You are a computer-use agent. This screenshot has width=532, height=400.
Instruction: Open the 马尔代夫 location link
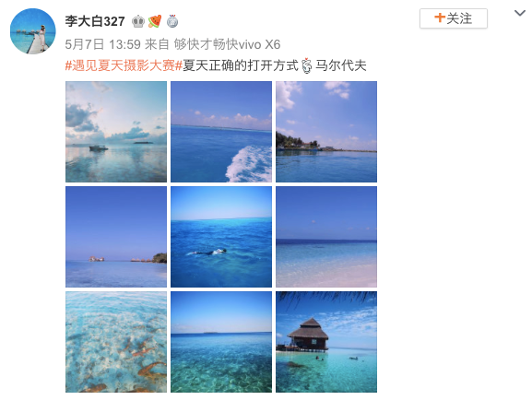[340, 65]
